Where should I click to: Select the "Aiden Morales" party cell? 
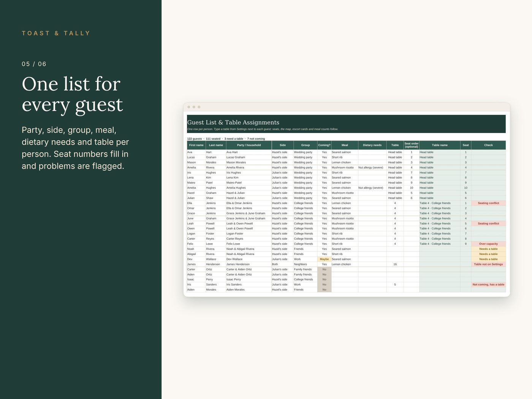(x=249, y=290)
